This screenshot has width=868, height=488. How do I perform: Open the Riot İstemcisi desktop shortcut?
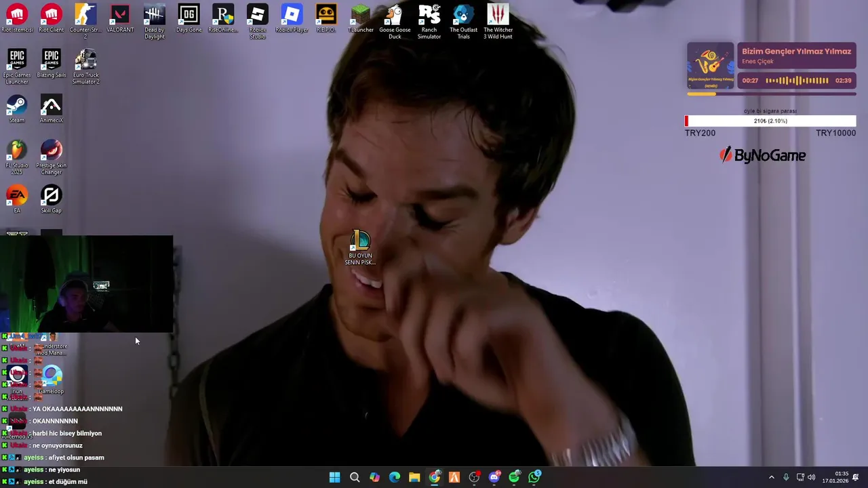17,18
